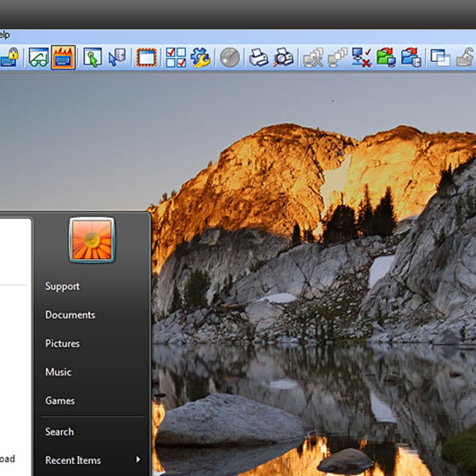Image resolution: width=476 pixels, height=476 pixels.
Task: Click the blue folder transfer icon
Action: [411, 58]
